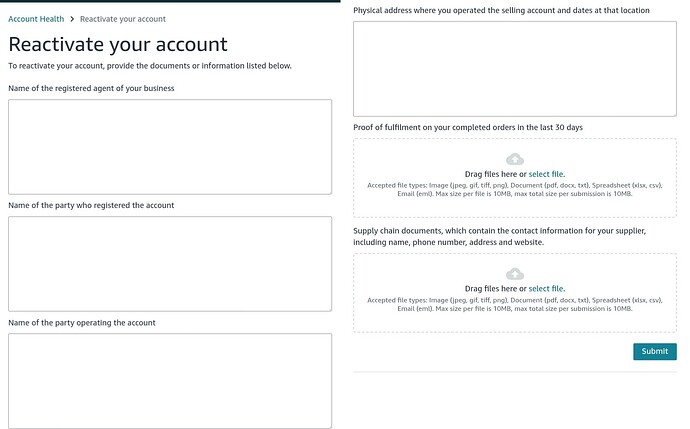The height and width of the screenshot is (429, 690).
Task: Click the breadcrumb chevron after Account Health
Action: [x=72, y=19]
